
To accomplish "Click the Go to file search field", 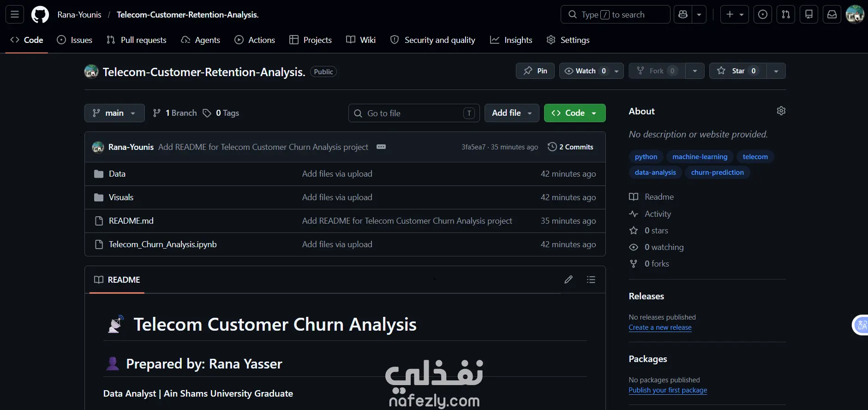I will (x=414, y=113).
